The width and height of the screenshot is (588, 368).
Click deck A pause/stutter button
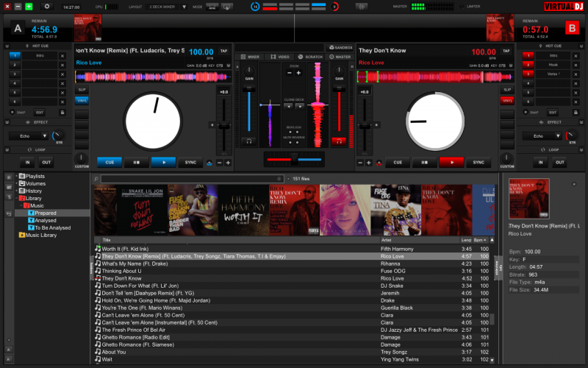pos(137,162)
